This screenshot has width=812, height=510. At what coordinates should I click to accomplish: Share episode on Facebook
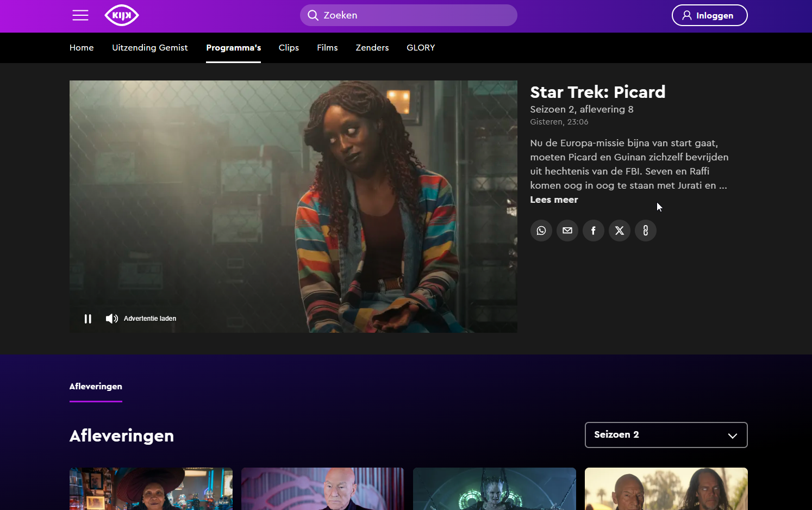coord(593,231)
